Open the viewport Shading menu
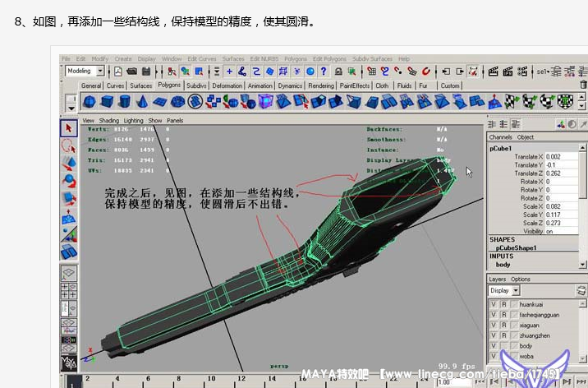Viewport: 588px width, 388px height. tap(108, 121)
